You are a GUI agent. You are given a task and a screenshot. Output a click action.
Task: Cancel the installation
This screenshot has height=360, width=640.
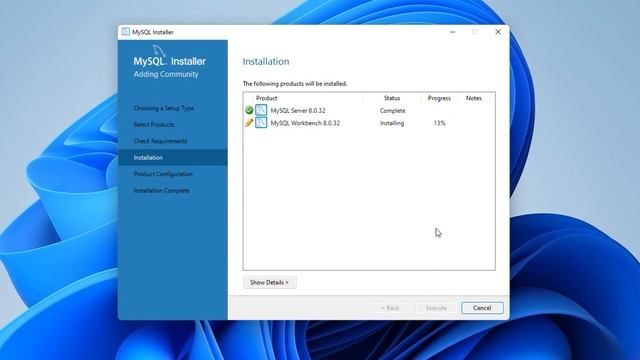click(482, 308)
